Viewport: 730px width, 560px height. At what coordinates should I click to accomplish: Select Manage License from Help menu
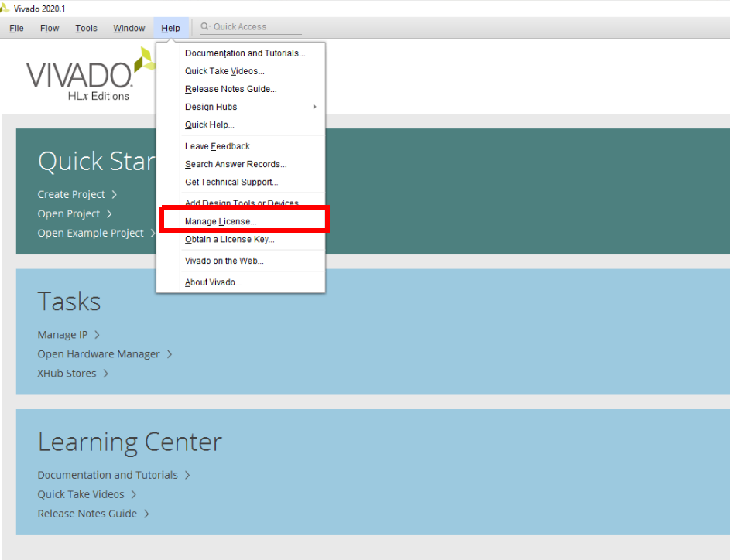point(221,222)
